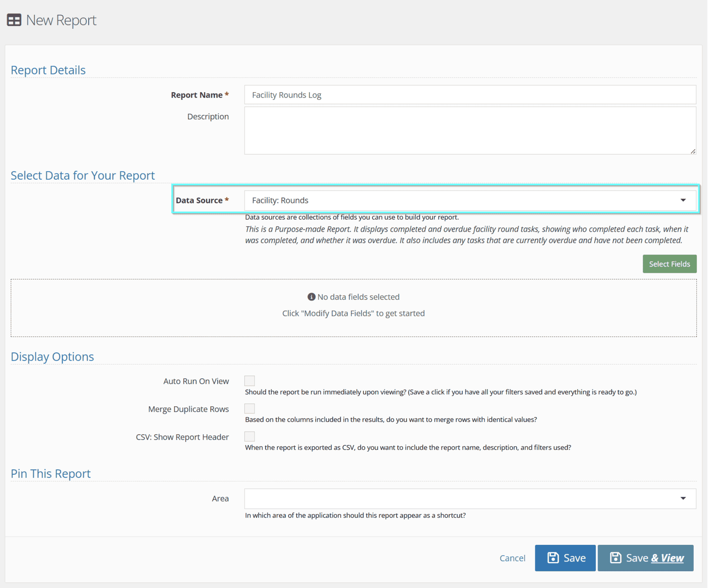
Task: Click the 'Data sources are collections of fields' hint
Action: point(352,217)
